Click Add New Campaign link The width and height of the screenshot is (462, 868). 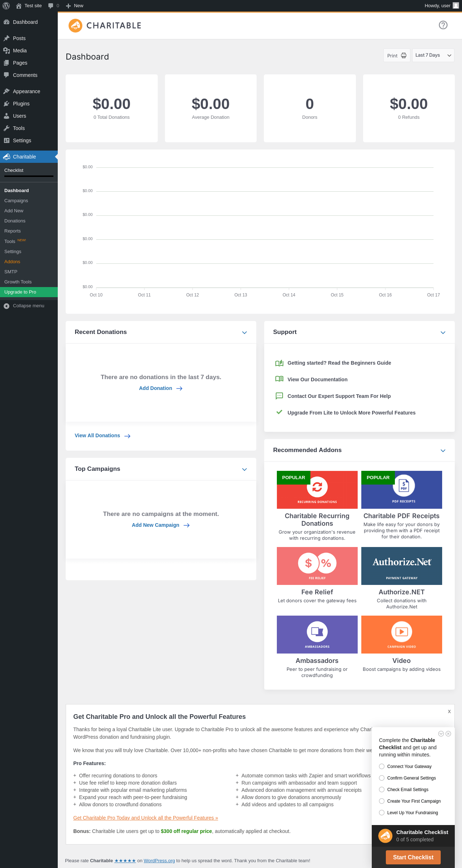[x=161, y=525]
